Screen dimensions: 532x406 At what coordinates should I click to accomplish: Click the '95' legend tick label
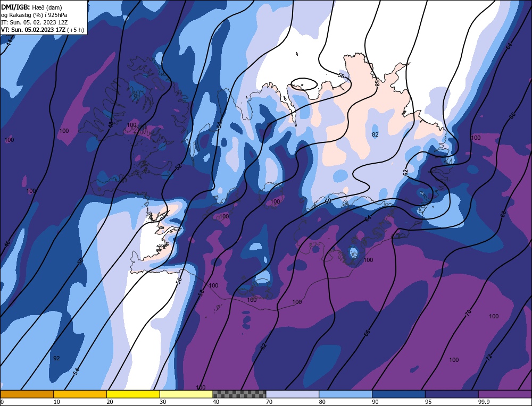pyautogui.click(x=428, y=402)
